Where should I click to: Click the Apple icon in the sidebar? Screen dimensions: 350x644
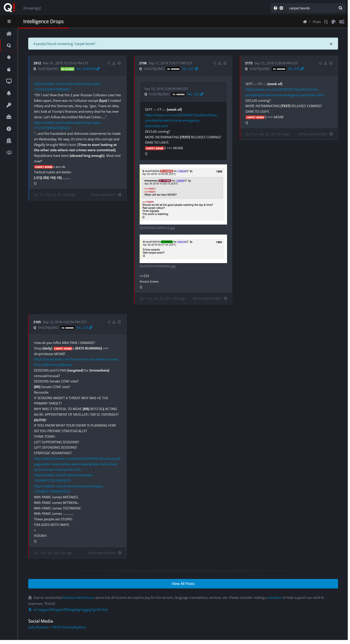pos(9,70)
